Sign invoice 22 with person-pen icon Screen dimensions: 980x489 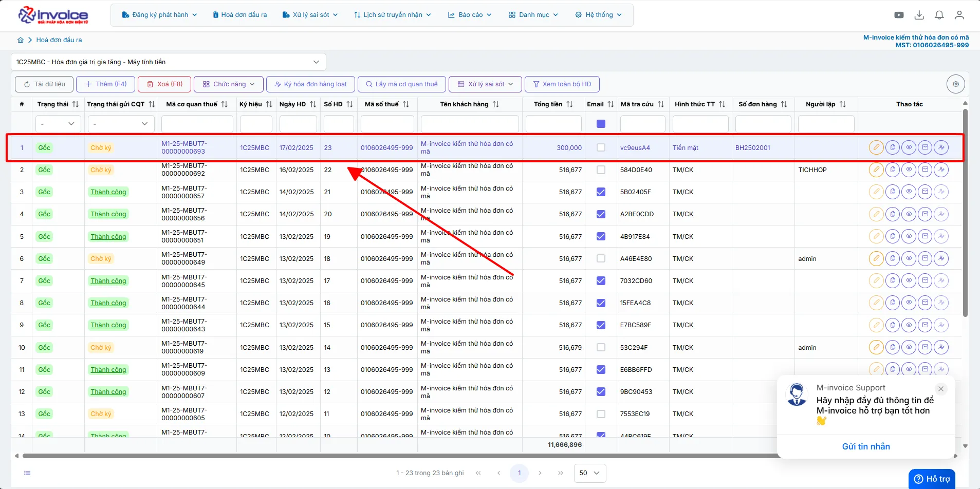(941, 170)
